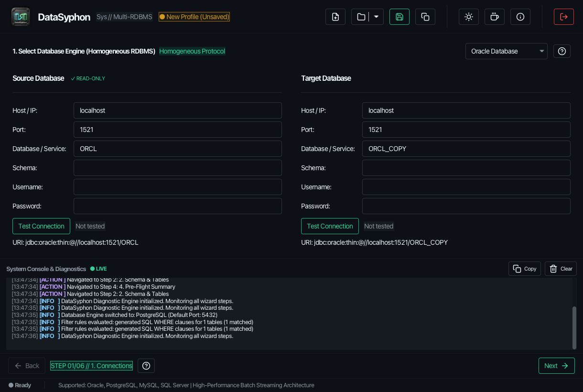Click the coffee cup icon
583x392 pixels.
point(495,17)
